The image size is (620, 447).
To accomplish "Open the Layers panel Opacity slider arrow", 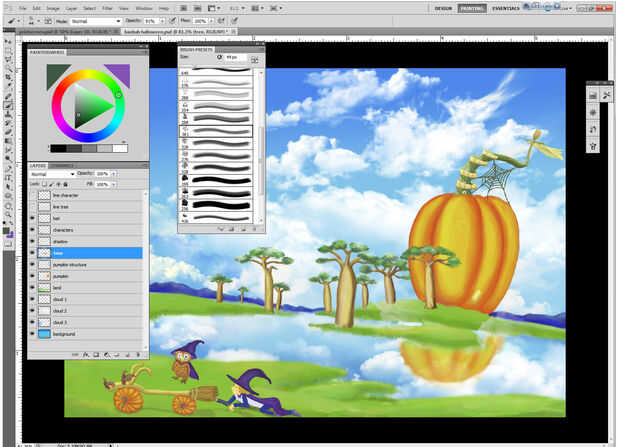I will (x=114, y=174).
